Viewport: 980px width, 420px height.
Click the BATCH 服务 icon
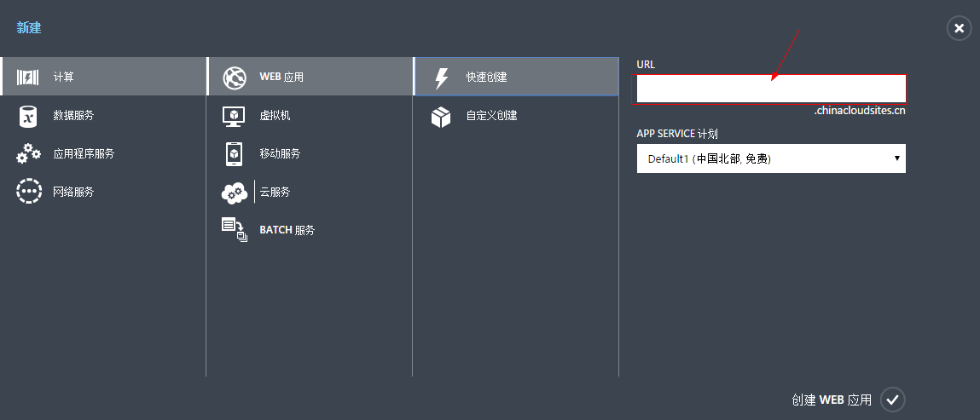[234, 230]
